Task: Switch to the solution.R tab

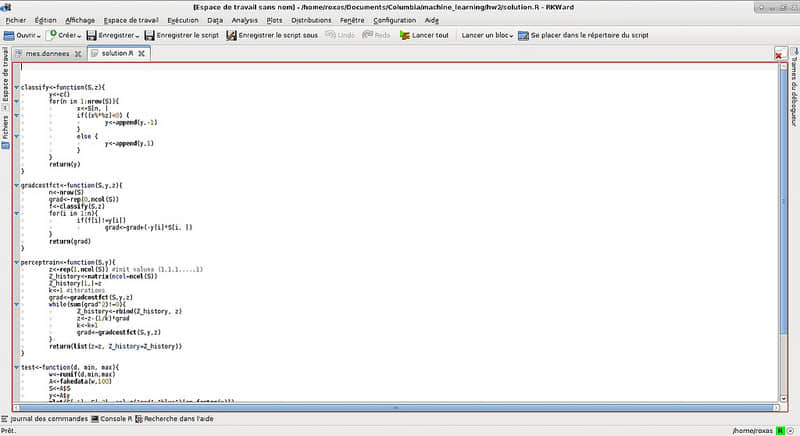Action: [117, 53]
